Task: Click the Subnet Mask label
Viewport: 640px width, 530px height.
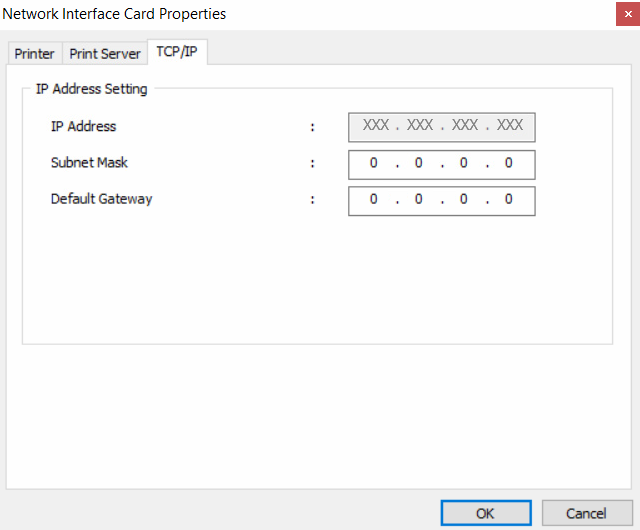Action: [89, 162]
